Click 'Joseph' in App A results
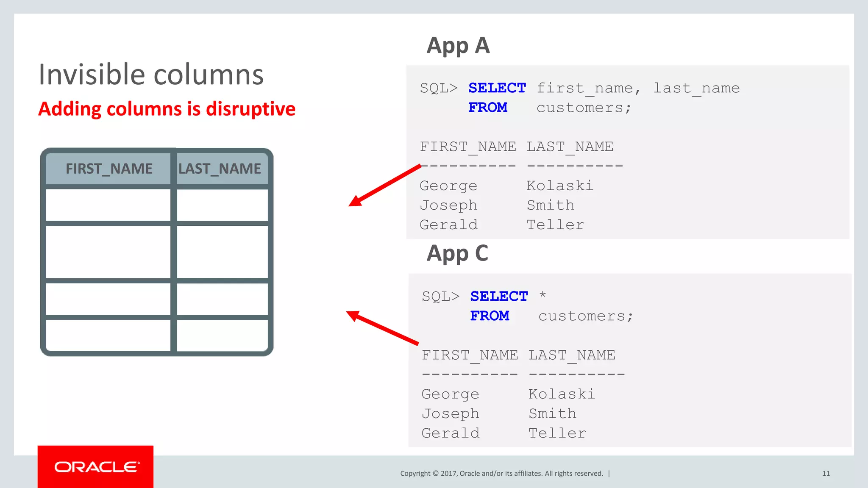868x488 pixels. [448, 205]
